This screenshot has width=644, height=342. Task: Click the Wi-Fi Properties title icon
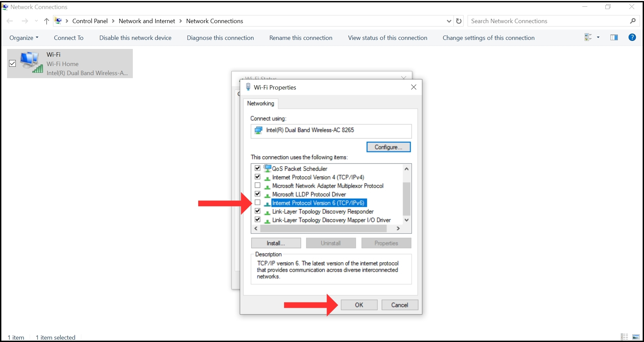click(248, 87)
